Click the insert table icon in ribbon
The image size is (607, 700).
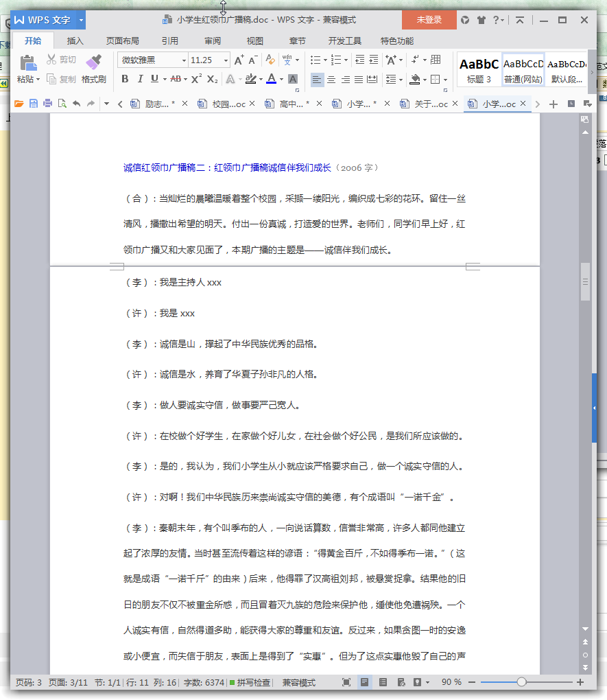click(436, 60)
